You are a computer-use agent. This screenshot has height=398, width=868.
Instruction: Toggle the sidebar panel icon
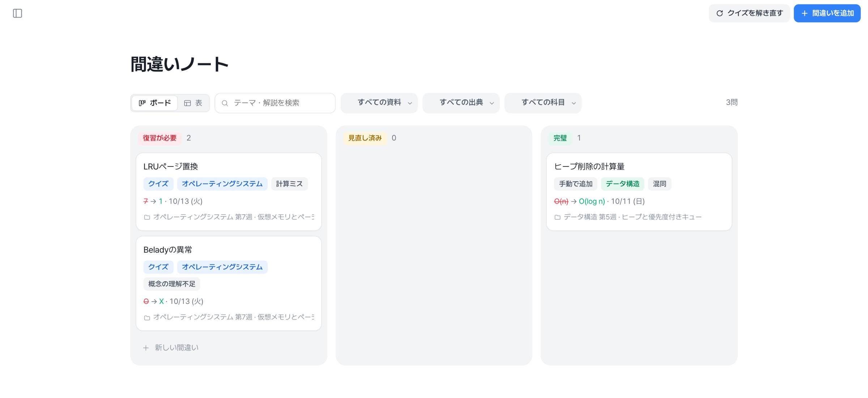coord(17,13)
